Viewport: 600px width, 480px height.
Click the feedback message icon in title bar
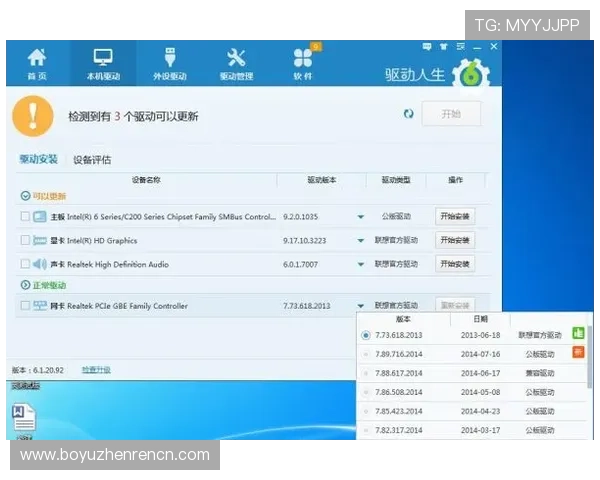tap(427, 47)
